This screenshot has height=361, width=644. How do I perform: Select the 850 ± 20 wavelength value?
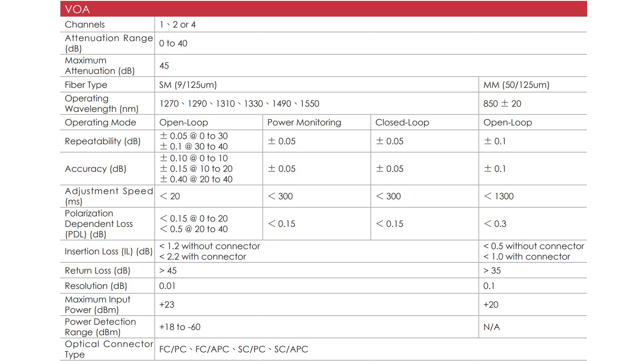(502, 104)
